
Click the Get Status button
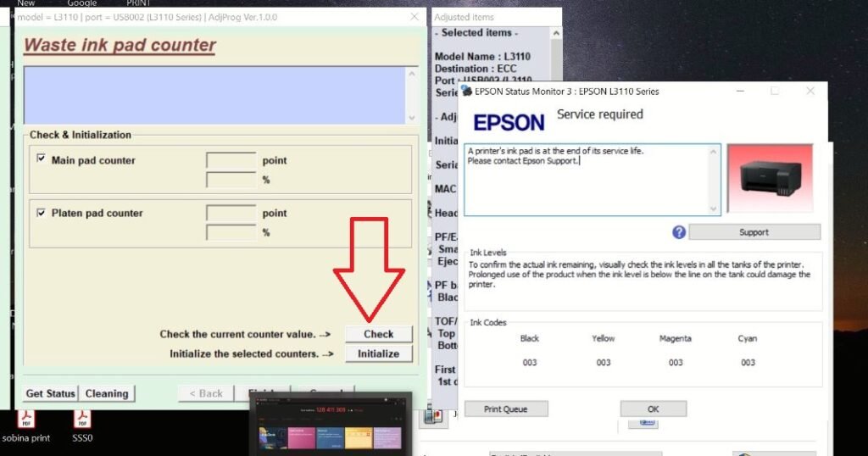coord(50,393)
